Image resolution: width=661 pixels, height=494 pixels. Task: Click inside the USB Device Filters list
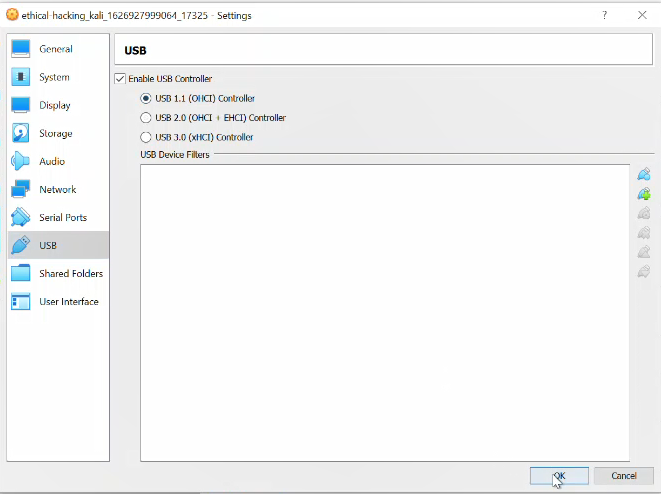pyautogui.click(x=385, y=313)
